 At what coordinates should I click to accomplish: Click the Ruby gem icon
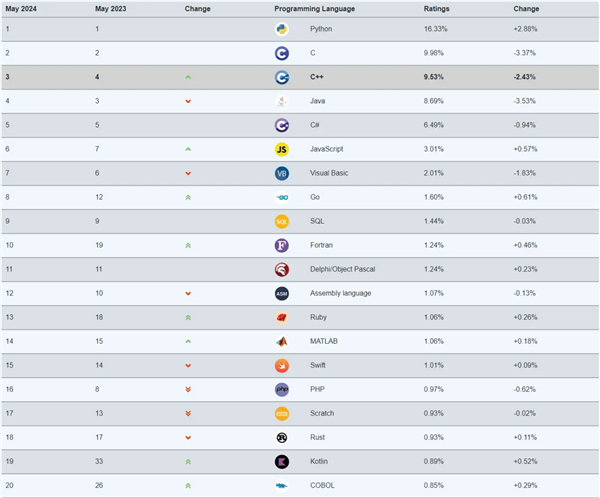(282, 317)
